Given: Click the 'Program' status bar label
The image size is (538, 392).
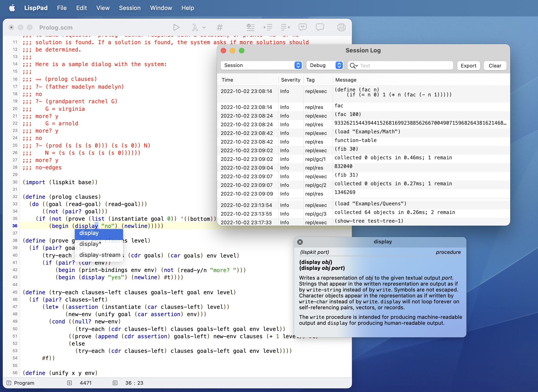Looking at the screenshot, I should coord(24,383).
